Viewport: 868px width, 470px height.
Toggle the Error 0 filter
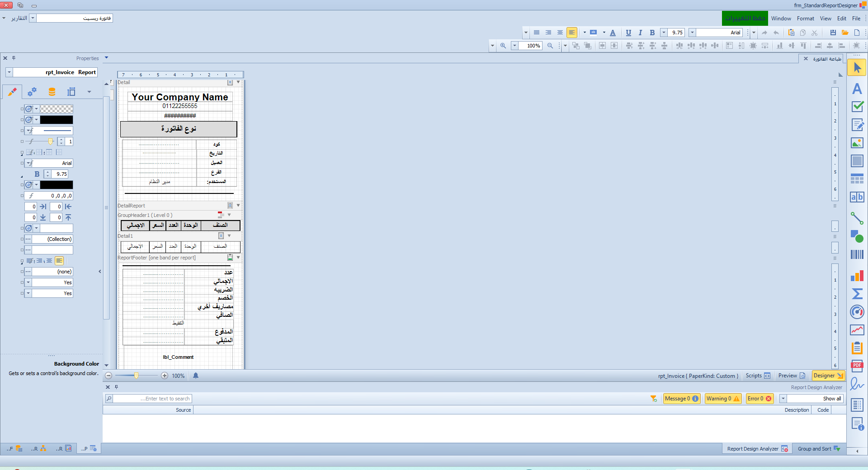coord(759,399)
